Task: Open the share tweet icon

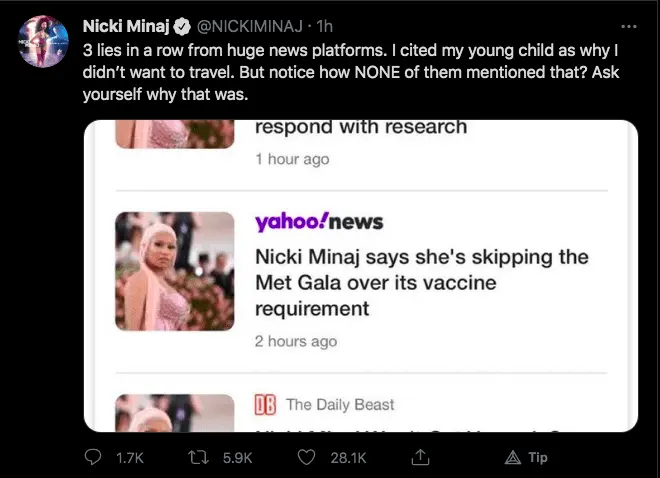Action: [x=421, y=457]
